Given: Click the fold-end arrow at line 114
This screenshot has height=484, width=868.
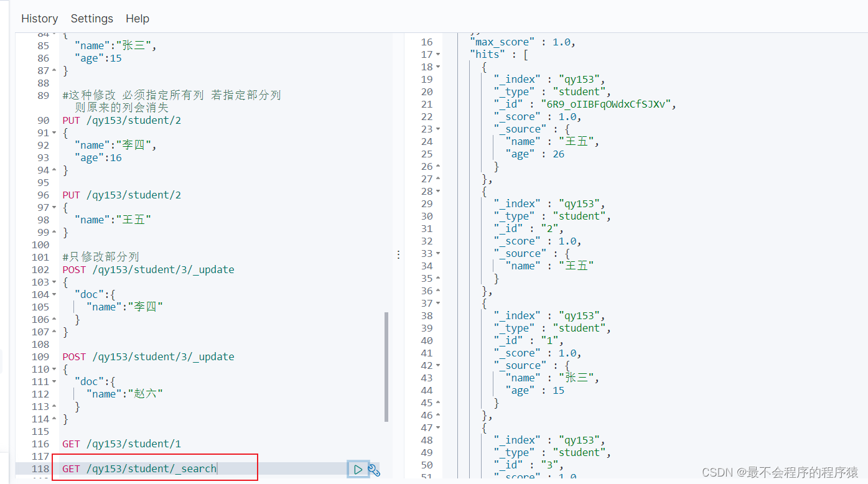Looking at the screenshot, I should click(x=54, y=419).
